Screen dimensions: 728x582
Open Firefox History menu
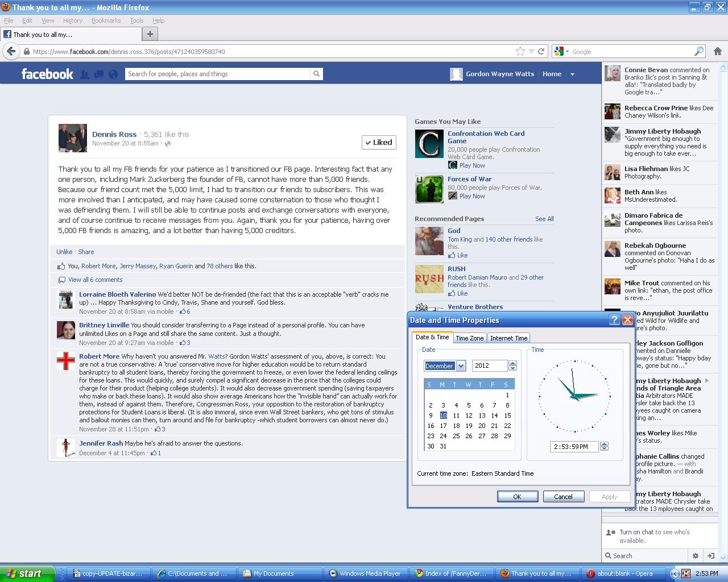point(73,20)
